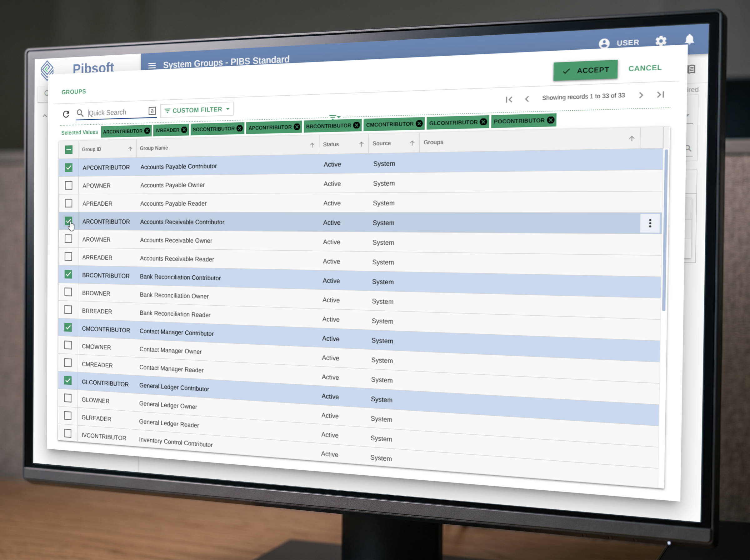Image resolution: width=750 pixels, height=560 pixels.
Task: Select the Bank Reconciliation Reader name
Action: pyautogui.click(x=175, y=313)
